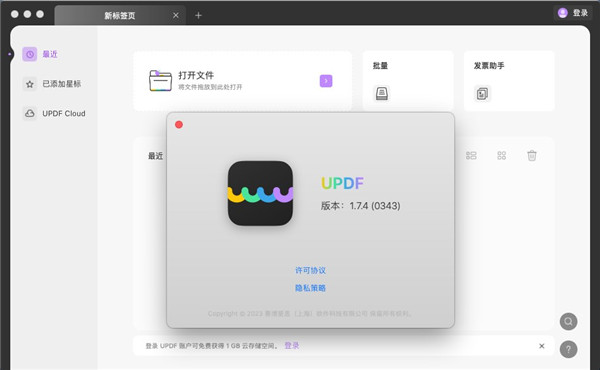Select the new tab (新标签页) tab

click(120, 15)
